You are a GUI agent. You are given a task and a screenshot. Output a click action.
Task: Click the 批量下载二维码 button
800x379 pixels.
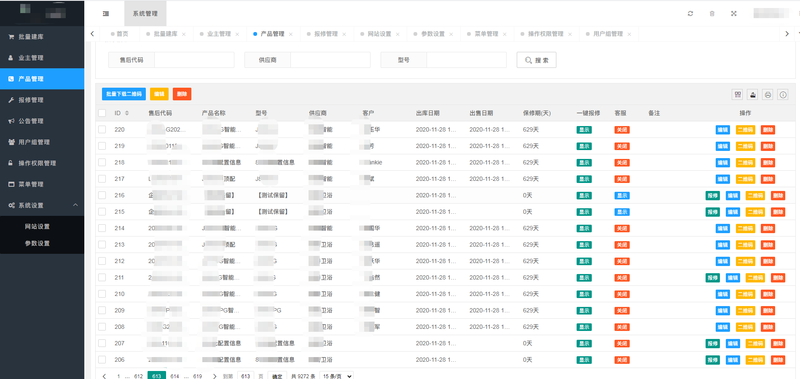pos(124,94)
